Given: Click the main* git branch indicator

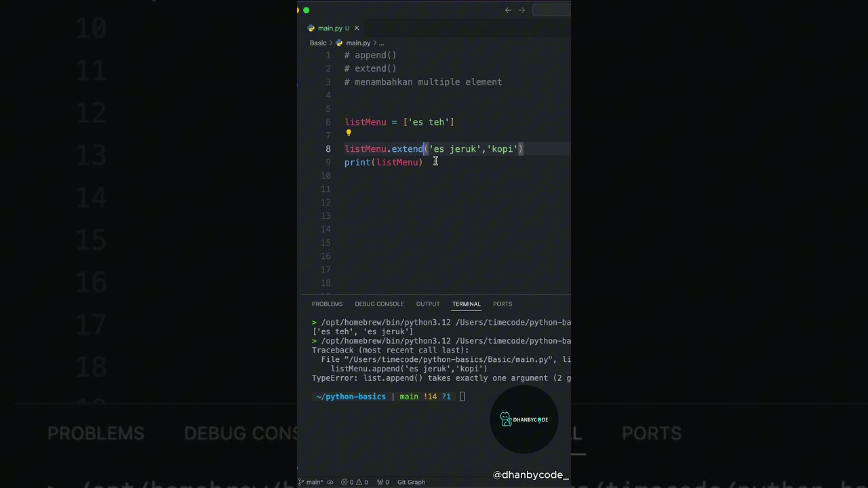Looking at the screenshot, I should click(x=311, y=482).
